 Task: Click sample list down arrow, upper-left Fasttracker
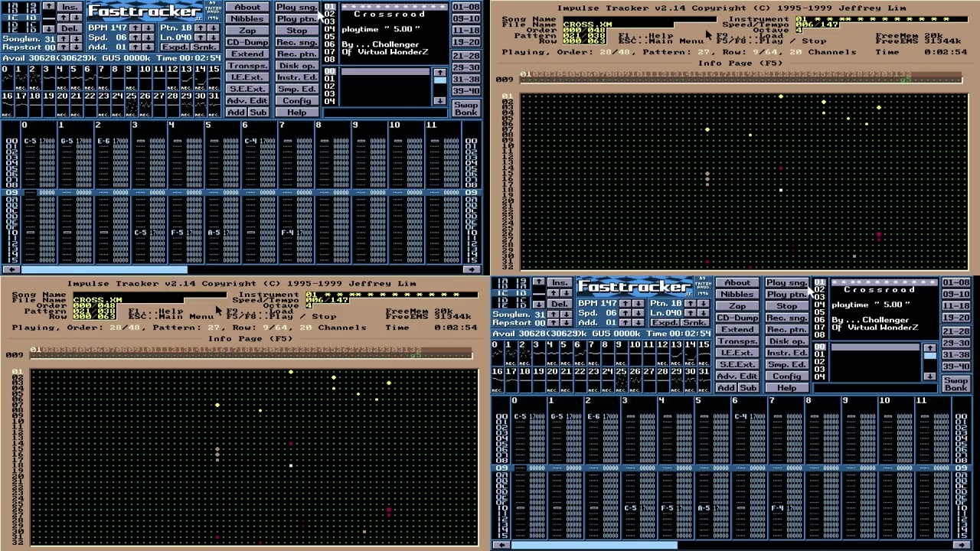tap(440, 101)
